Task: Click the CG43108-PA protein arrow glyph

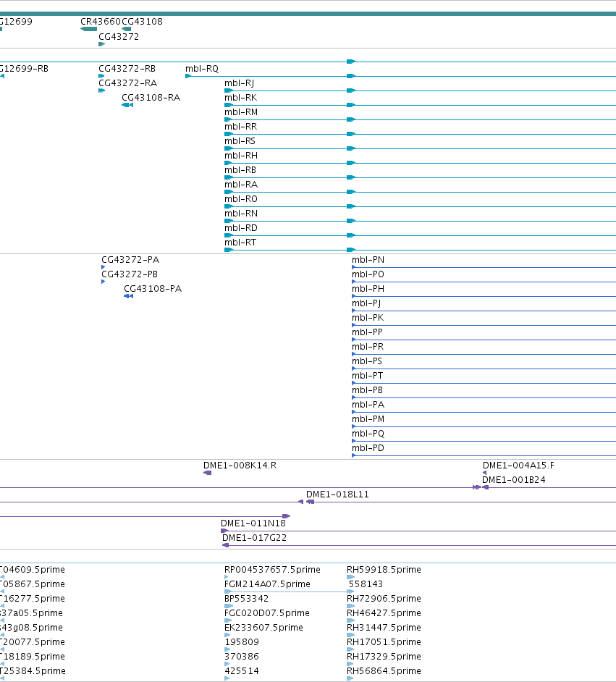Action: click(128, 296)
